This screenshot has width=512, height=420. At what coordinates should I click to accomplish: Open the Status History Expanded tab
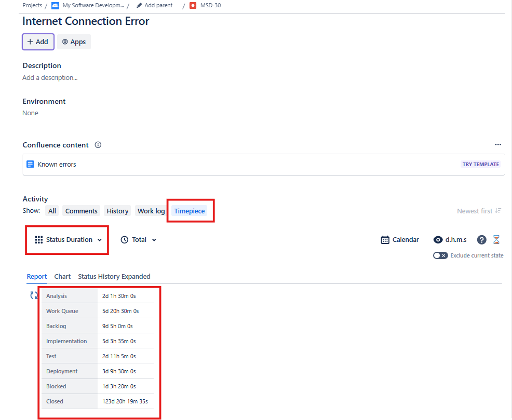[114, 276]
